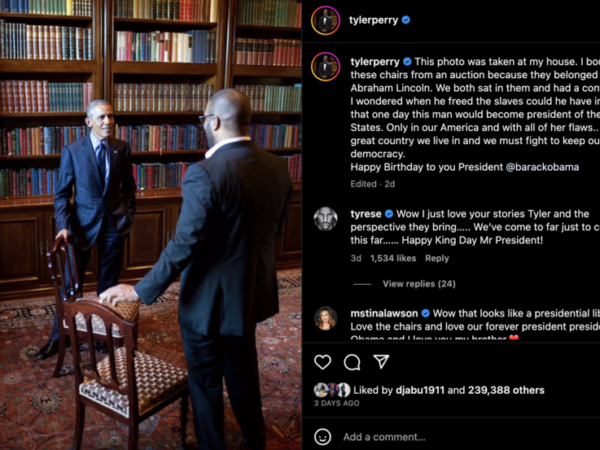Open comments with the speech bubble icon
Viewport: 600px width, 450px height.
click(352, 362)
